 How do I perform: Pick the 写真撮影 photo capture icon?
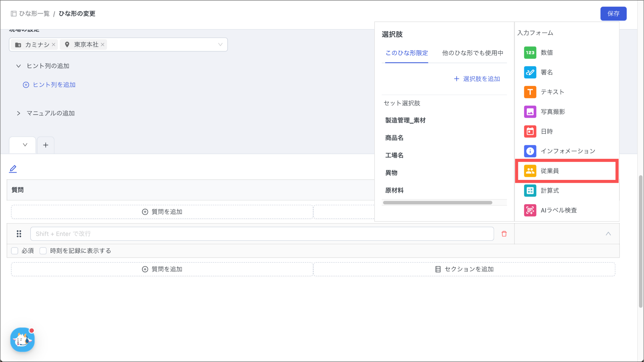(530, 112)
